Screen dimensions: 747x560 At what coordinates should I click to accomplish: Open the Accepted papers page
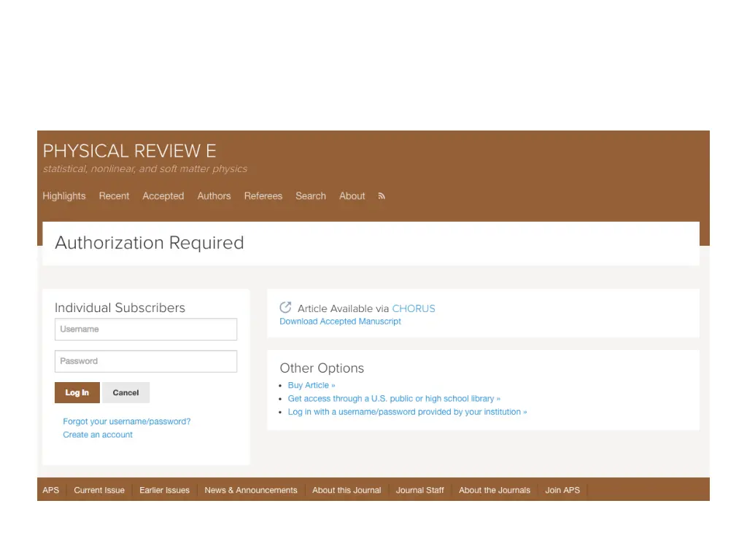[x=163, y=196]
